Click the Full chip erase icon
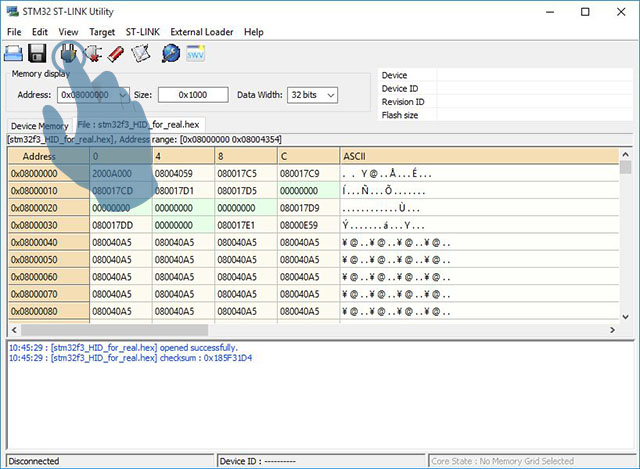Viewport: 640px width, 469px height. 117,53
